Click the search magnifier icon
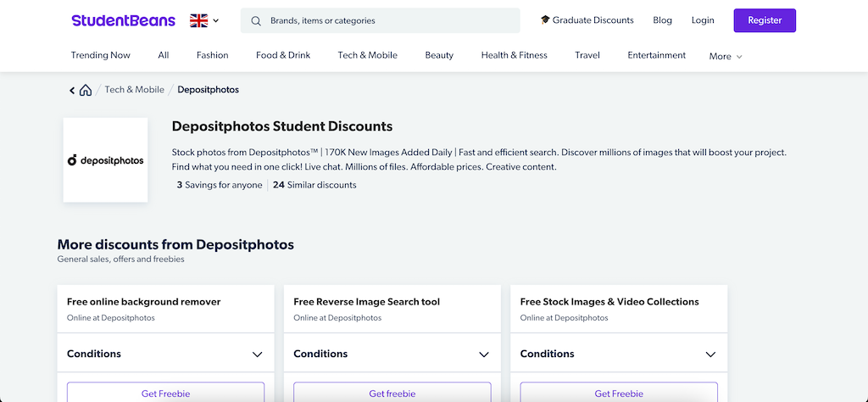Image resolution: width=868 pixels, height=402 pixels. tap(256, 20)
